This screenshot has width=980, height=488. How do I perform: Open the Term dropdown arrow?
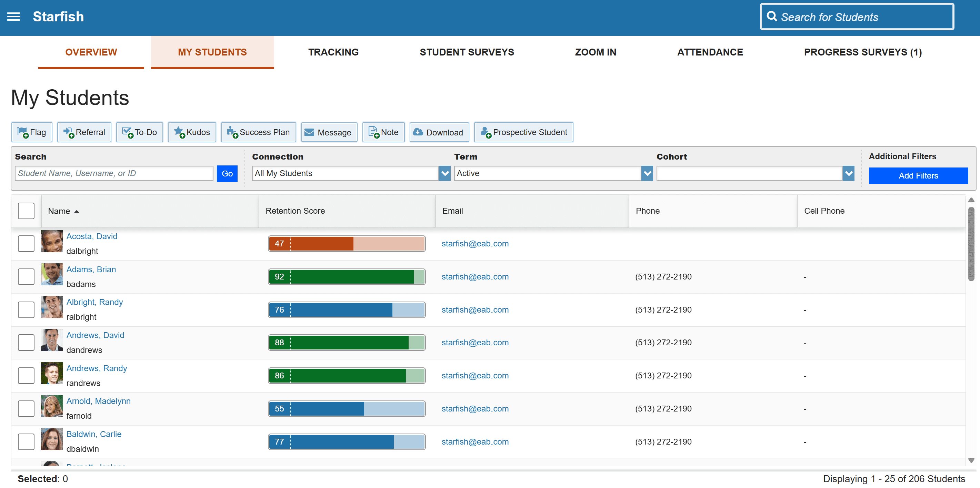tap(647, 174)
